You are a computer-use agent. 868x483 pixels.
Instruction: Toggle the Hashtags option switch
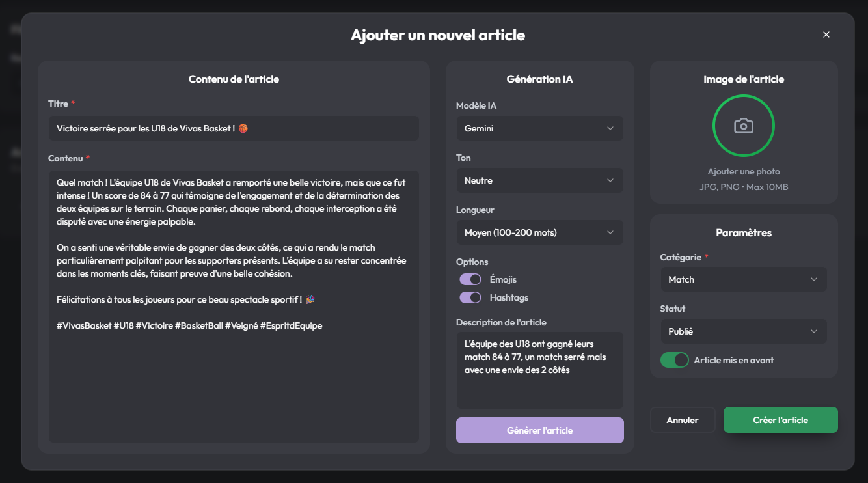(x=470, y=297)
